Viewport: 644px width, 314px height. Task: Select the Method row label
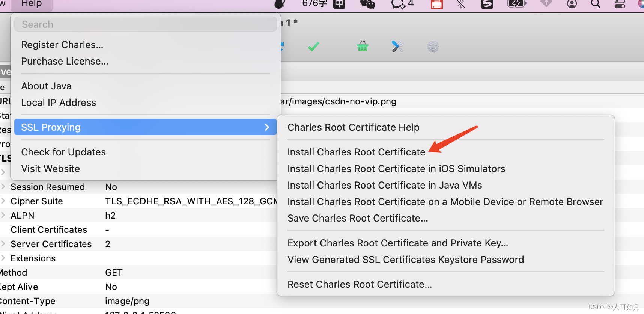(14, 273)
